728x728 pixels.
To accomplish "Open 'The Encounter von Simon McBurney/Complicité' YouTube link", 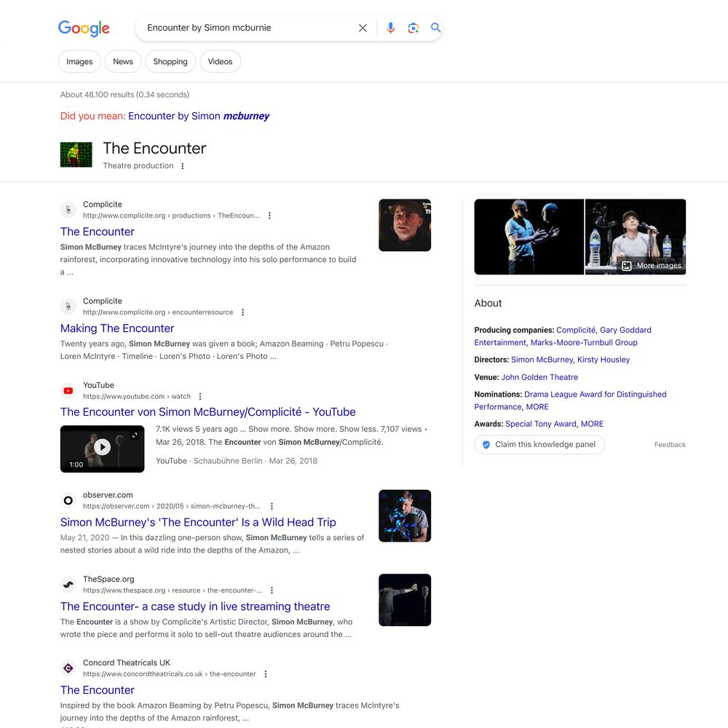I will [208, 412].
